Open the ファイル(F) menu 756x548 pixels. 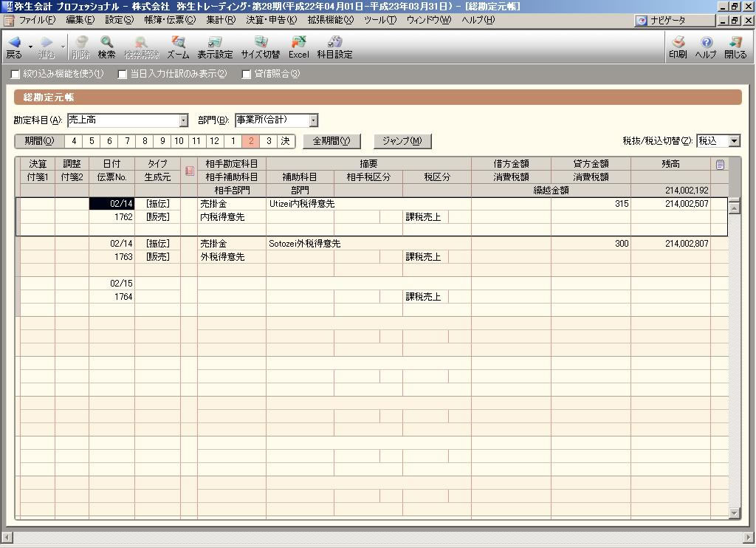tap(37, 20)
